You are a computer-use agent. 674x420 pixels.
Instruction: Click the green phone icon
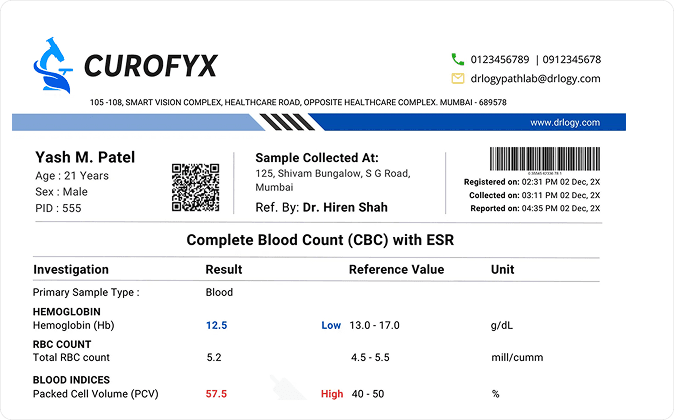(x=458, y=59)
